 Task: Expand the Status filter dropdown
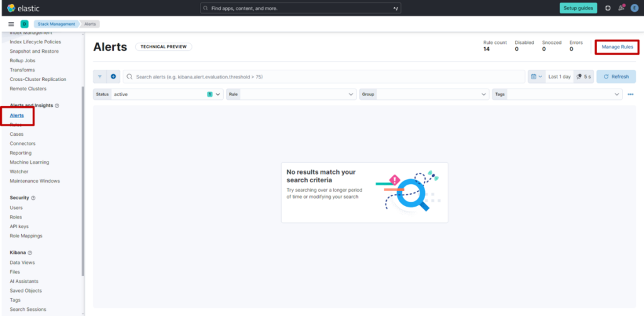click(x=218, y=94)
